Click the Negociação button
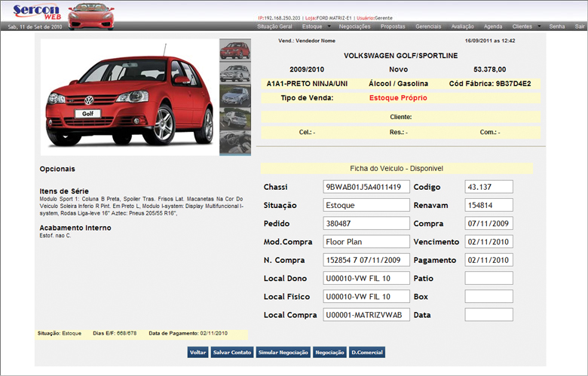Viewport: 588px width, 376px height. coord(329,353)
